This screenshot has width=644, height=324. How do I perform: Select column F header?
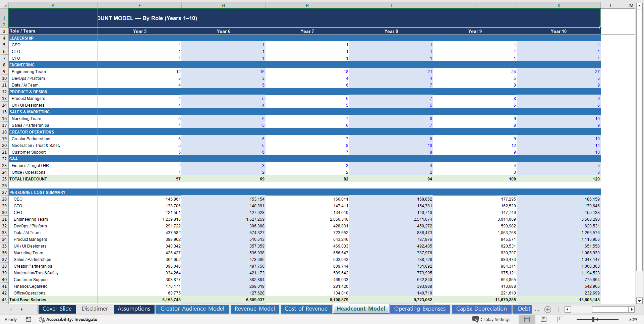(x=139, y=5)
